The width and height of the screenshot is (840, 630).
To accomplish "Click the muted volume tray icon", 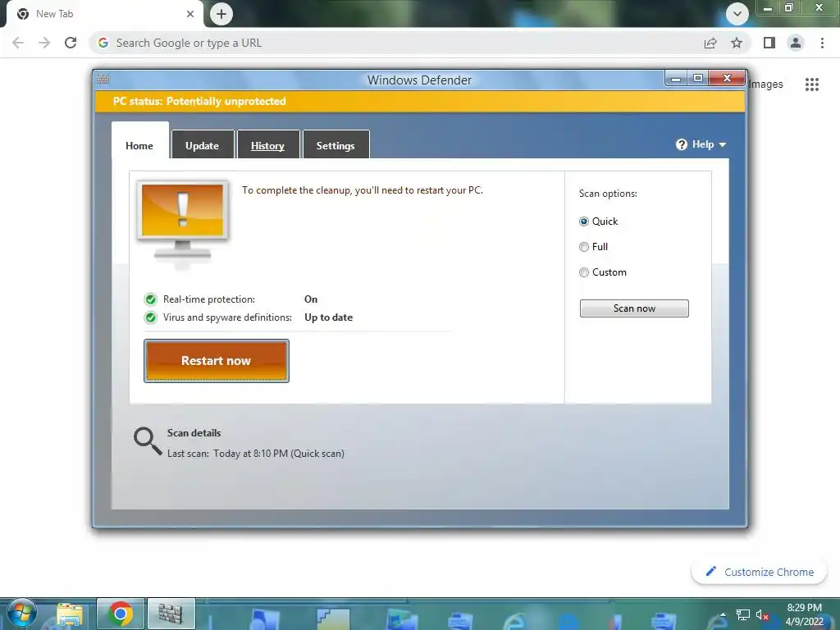I will [x=762, y=615].
